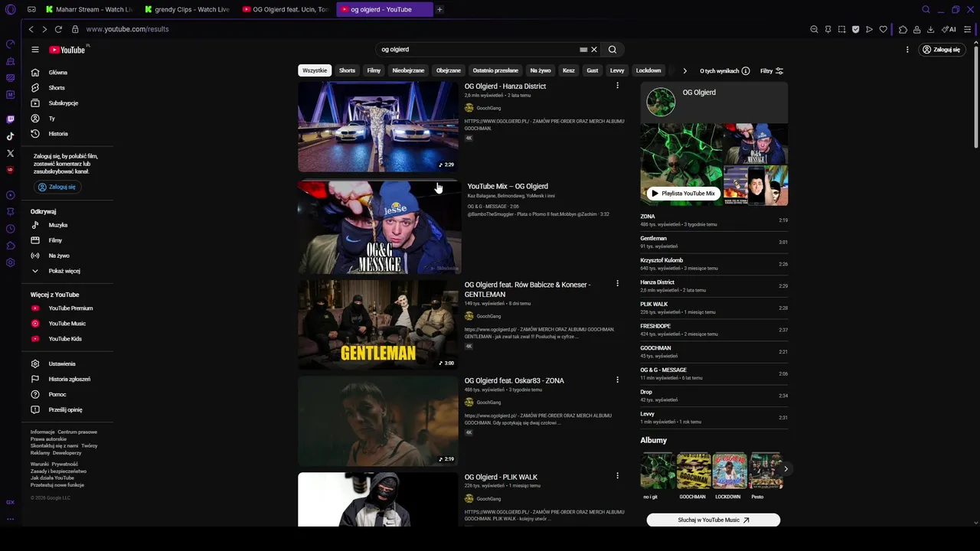Viewport: 980px width, 551px height.
Task: Open Shorts in the left sidebar
Action: (67, 88)
